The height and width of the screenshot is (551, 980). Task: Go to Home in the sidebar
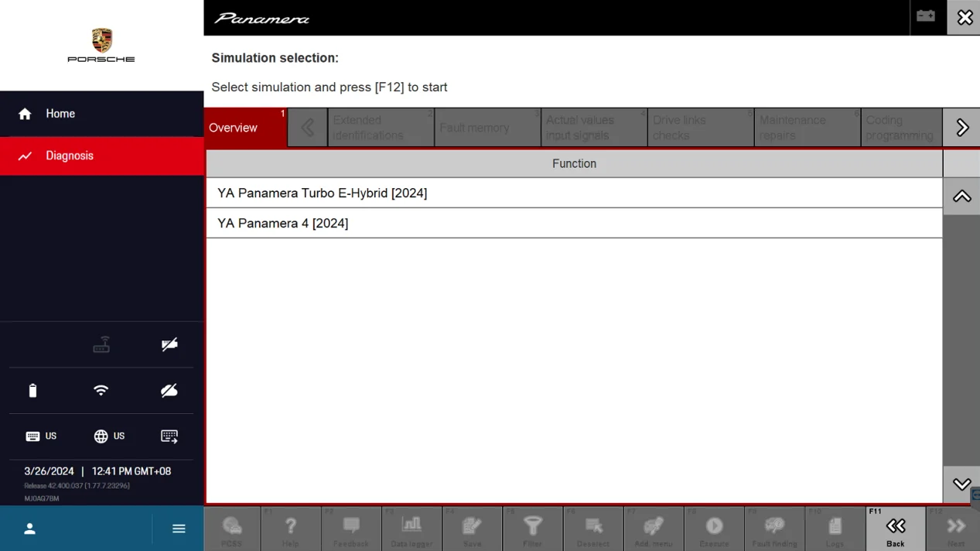point(101,114)
